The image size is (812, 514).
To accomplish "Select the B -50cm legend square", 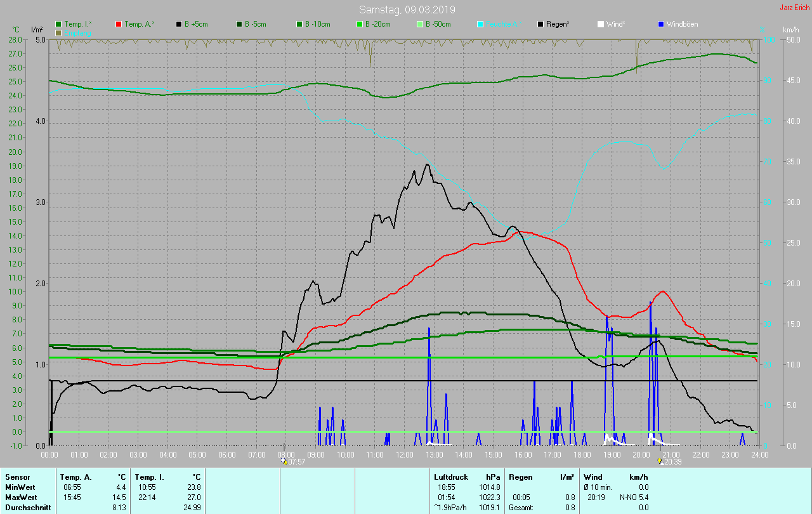I will [x=420, y=24].
